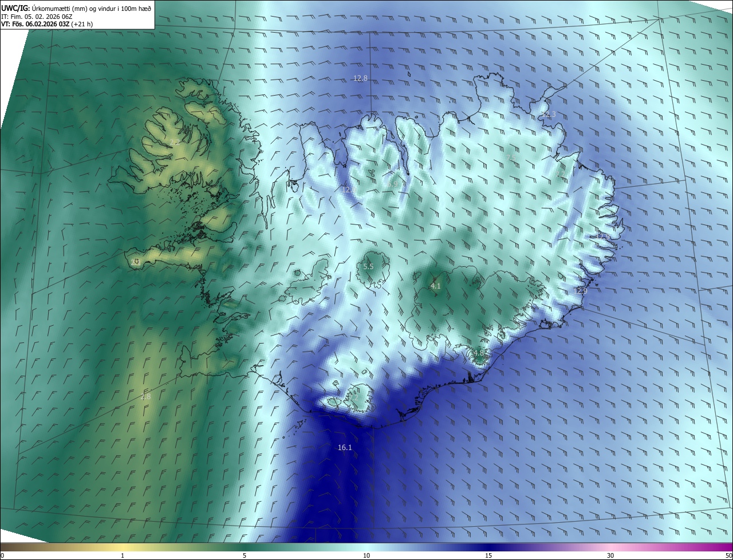
Task: Click the 0 tick on the colorbar
Action: click(2, 555)
